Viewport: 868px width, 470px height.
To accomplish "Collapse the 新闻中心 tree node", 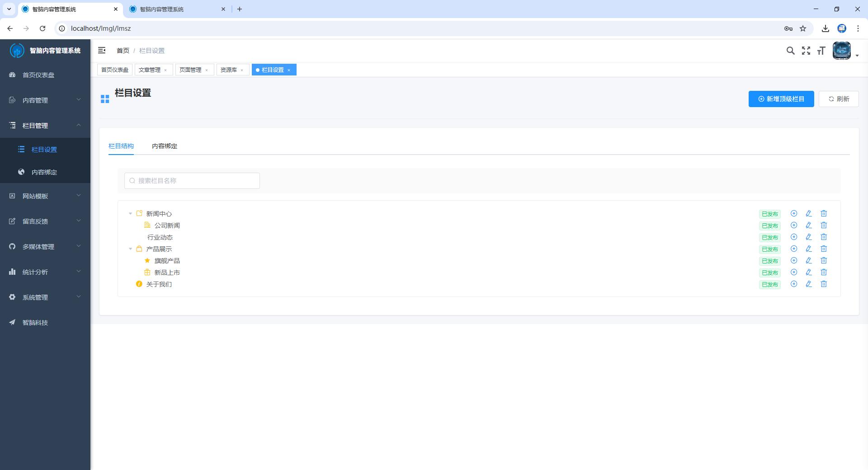I will (130, 214).
